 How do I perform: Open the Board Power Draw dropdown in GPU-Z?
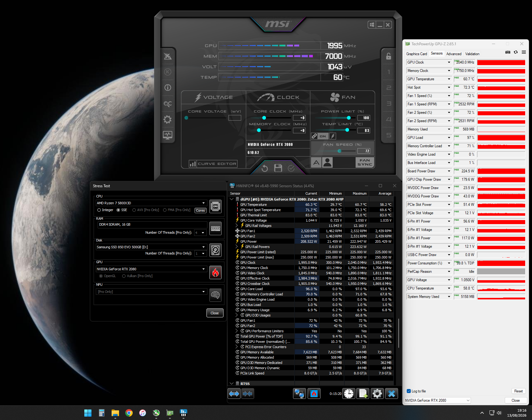point(449,171)
